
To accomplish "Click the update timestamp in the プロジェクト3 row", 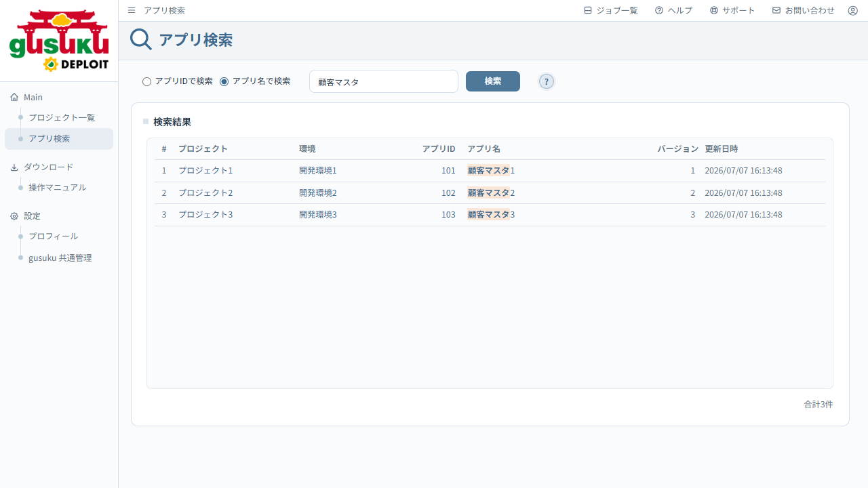I will tap(743, 215).
